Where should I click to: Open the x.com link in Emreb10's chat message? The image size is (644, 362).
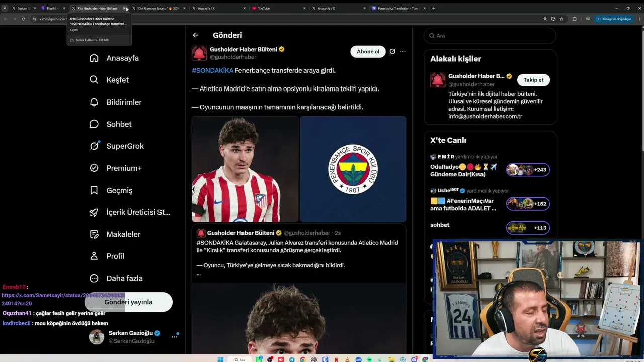point(63,299)
